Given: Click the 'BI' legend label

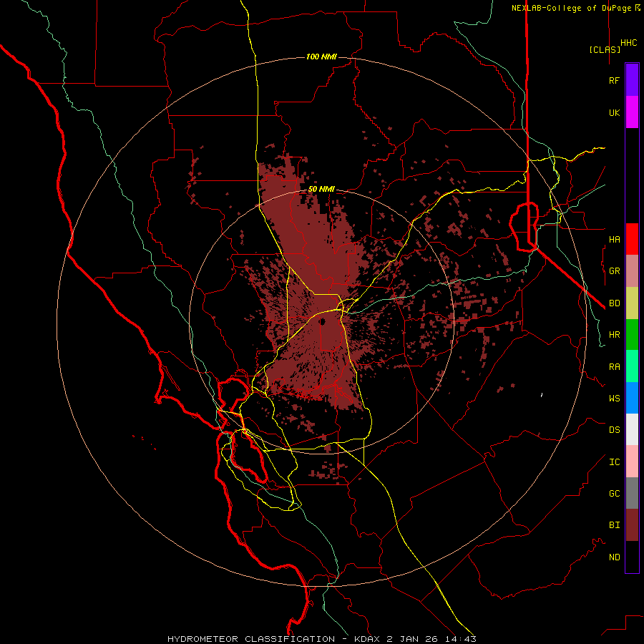Looking at the screenshot, I should coord(614,525).
